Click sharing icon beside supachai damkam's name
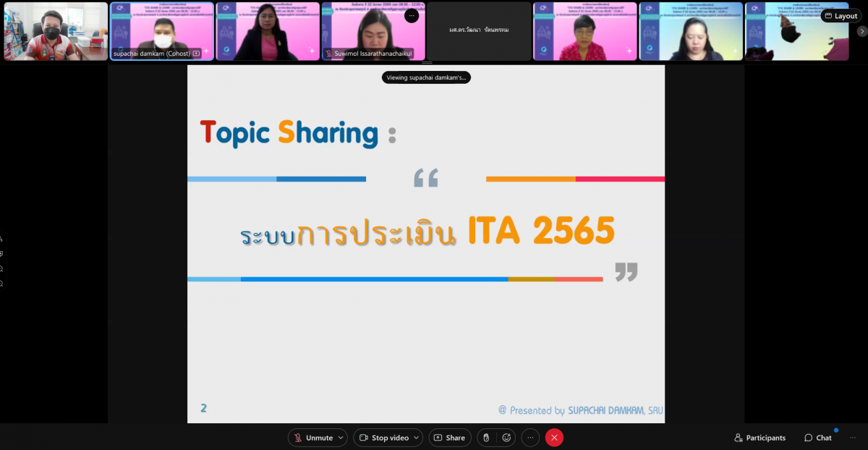Screen dimensions: 868x450 (196, 54)
